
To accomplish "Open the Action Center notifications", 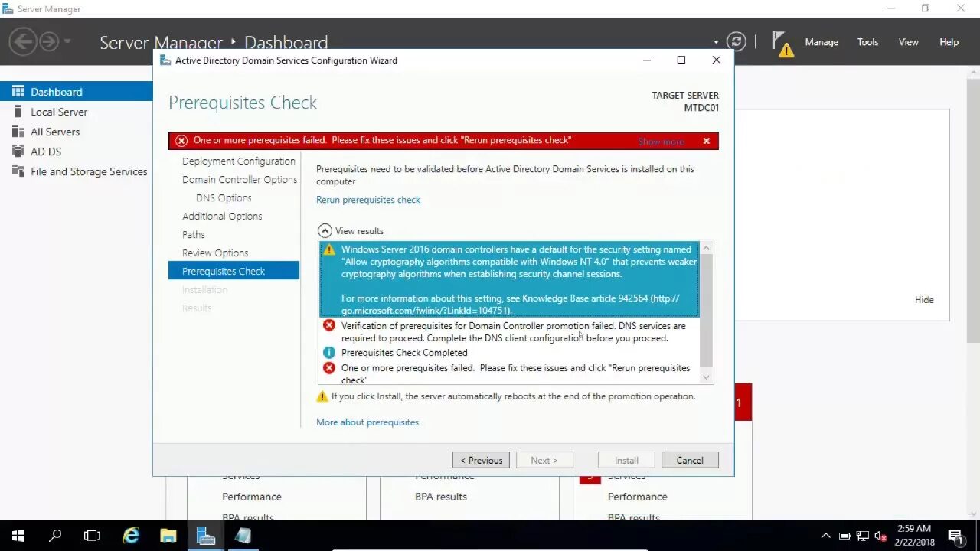I will pos(956,536).
